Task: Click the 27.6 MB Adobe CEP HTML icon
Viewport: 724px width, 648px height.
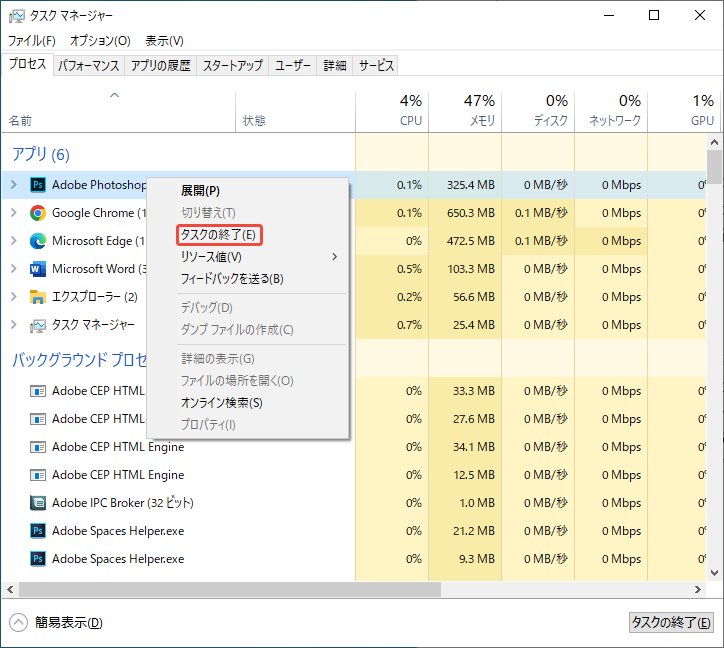Action: pyautogui.click(x=38, y=419)
